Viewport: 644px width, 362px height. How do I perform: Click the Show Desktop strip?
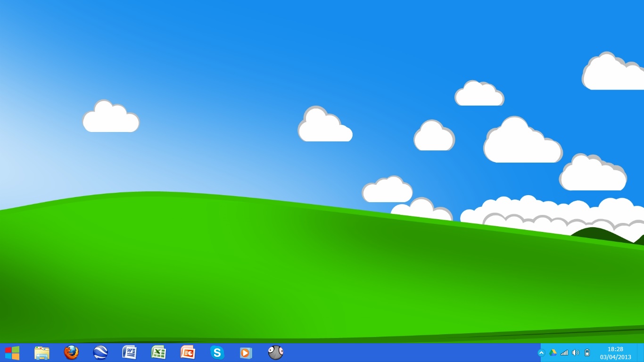pos(640,353)
